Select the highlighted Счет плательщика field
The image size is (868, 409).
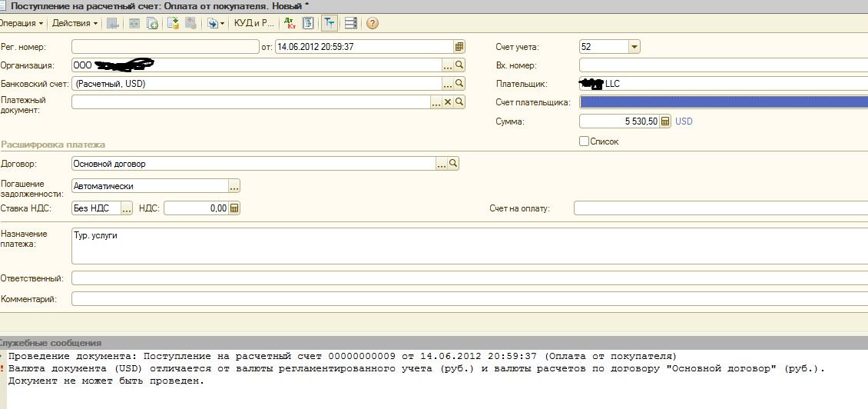tap(722, 102)
